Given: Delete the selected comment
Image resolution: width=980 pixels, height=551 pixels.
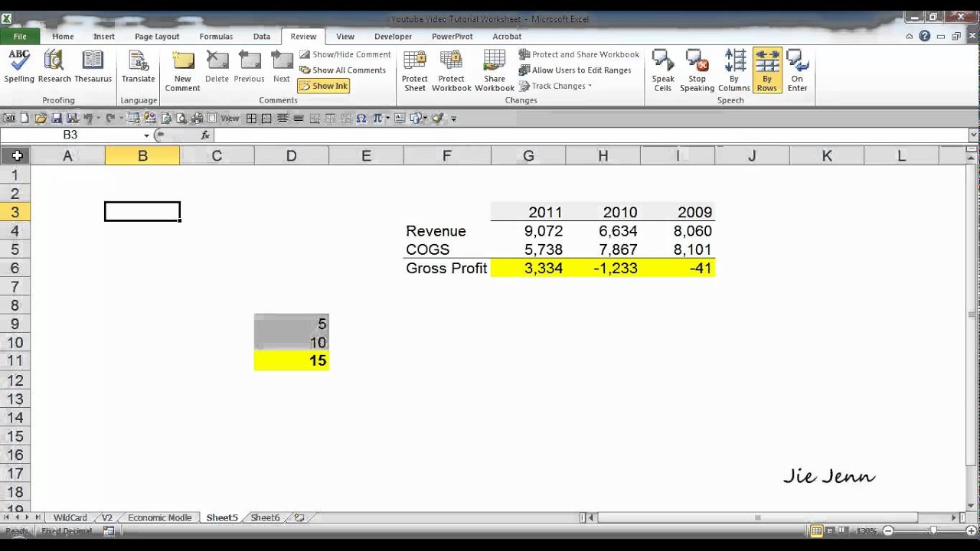Looking at the screenshot, I should tap(217, 66).
